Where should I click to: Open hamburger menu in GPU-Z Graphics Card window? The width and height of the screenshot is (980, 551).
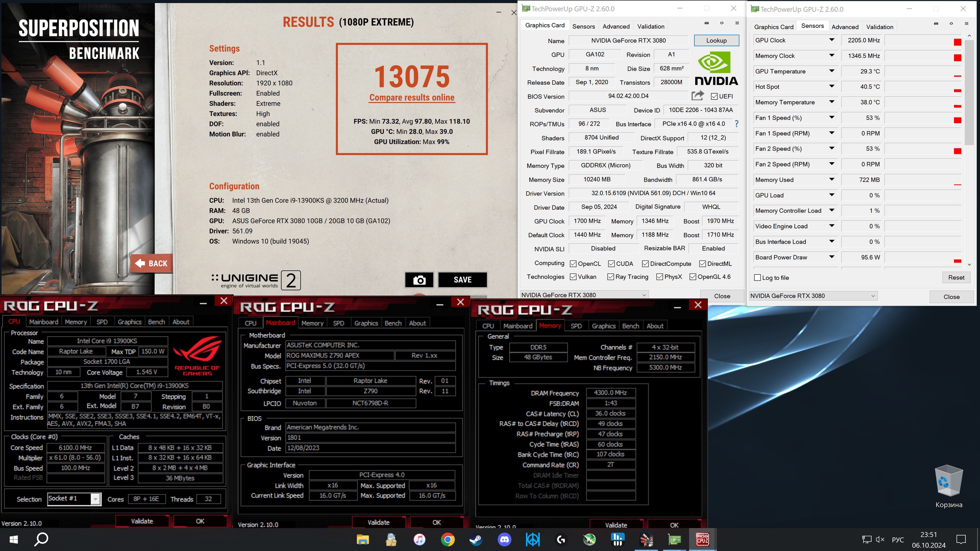click(x=737, y=23)
